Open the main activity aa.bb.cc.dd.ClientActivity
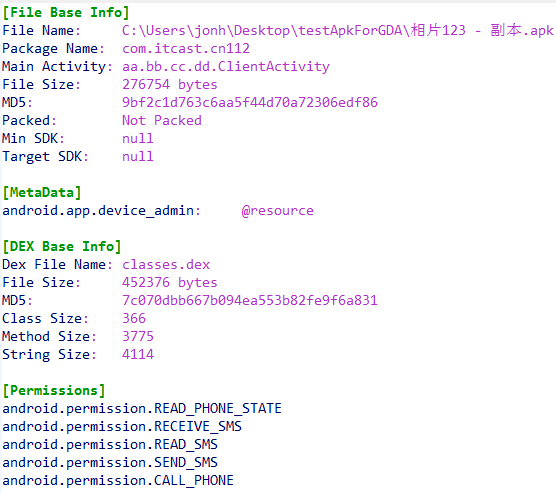Viewport: 556px width, 493px height. click(x=226, y=66)
